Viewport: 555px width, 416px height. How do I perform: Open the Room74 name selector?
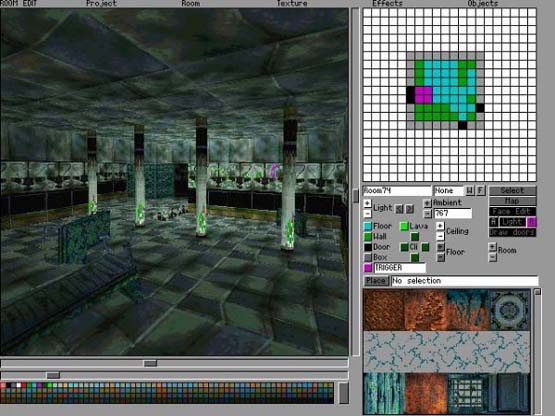(x=397, y=190)
